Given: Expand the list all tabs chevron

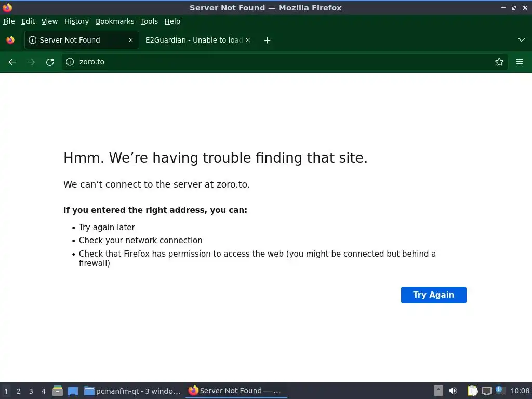Looking at the screenshot, I should click(522, 40).
